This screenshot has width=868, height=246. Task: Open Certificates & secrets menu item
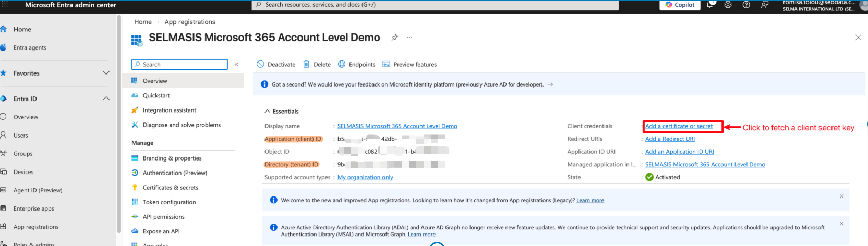point(170,188)
